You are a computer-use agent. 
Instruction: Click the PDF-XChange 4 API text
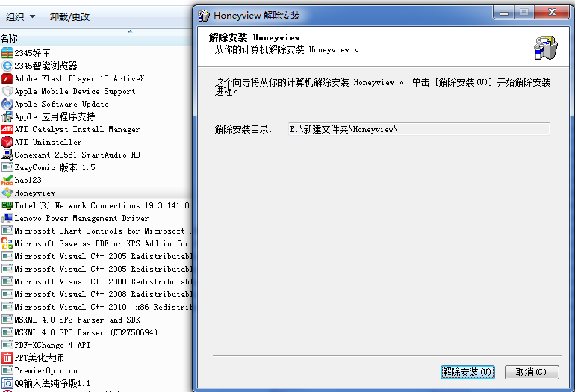52,345
